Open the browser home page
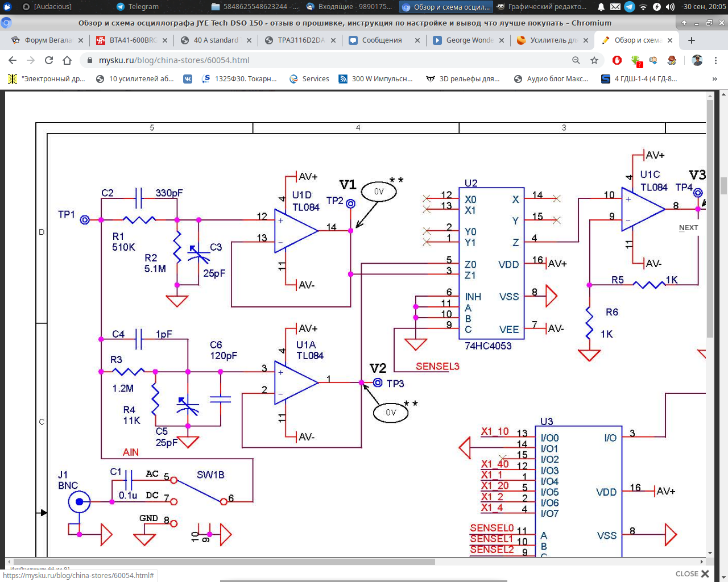The image size is (728, 582). (x=67, y=60)
